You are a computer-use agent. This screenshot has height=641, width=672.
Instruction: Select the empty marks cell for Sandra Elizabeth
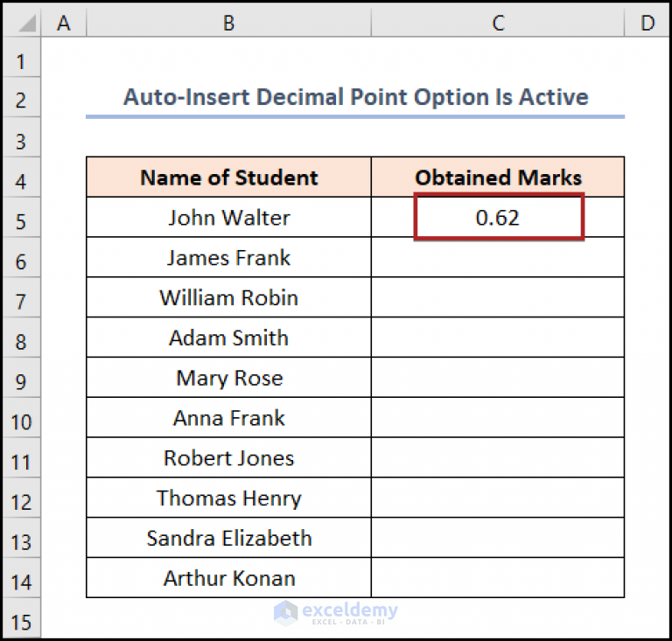click(498, 538)
